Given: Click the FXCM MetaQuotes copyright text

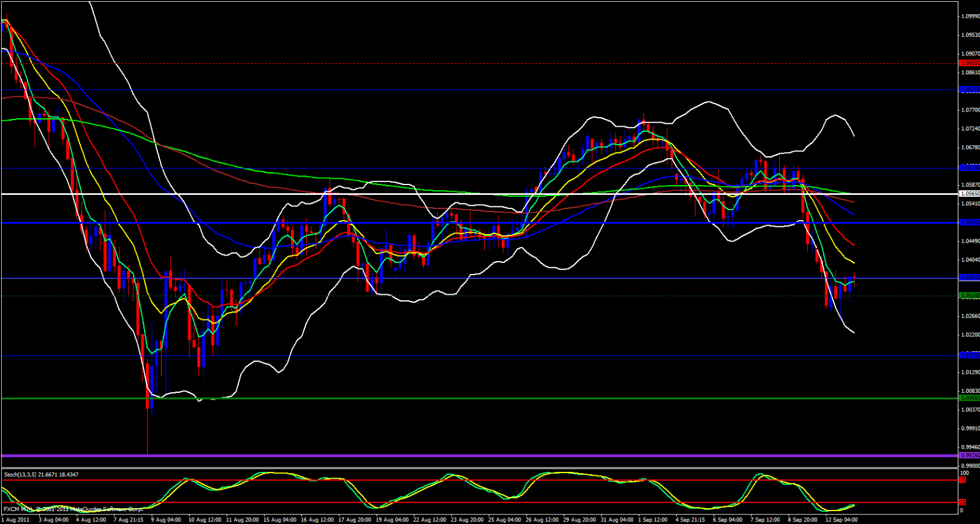Looking at the screenshot, I should click(73, 509).
